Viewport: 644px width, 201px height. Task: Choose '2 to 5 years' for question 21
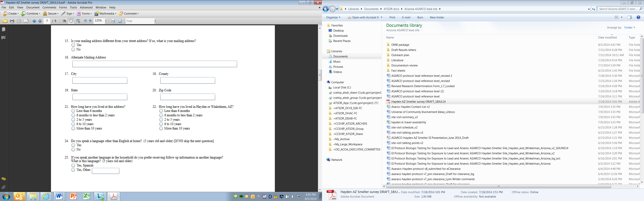73,120
